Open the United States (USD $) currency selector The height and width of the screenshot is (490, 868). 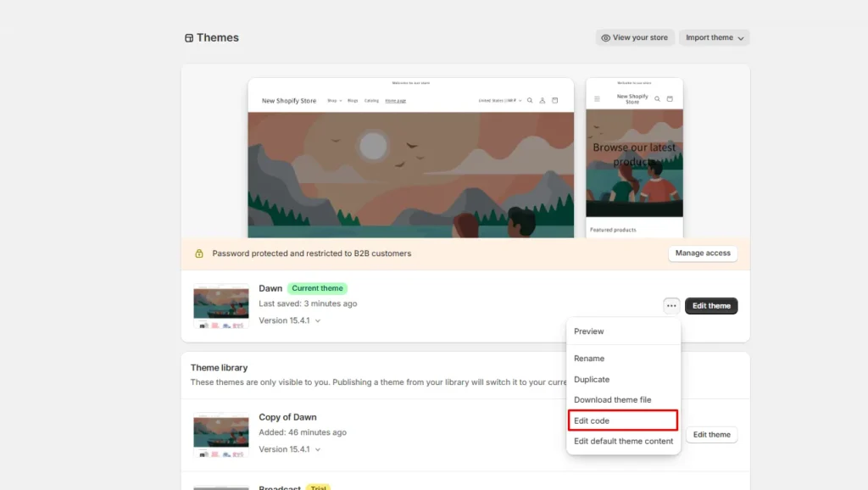tap(498, 100)
